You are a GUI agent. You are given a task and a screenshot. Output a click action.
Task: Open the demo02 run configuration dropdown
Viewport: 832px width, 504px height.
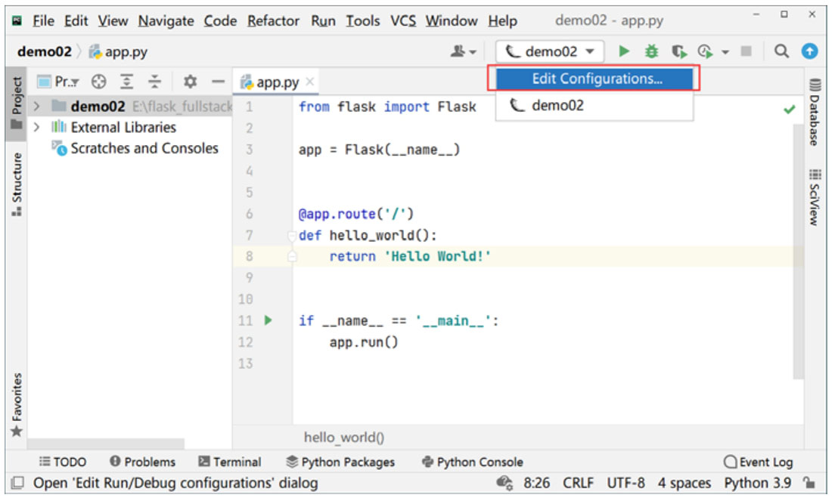(550, 51)
